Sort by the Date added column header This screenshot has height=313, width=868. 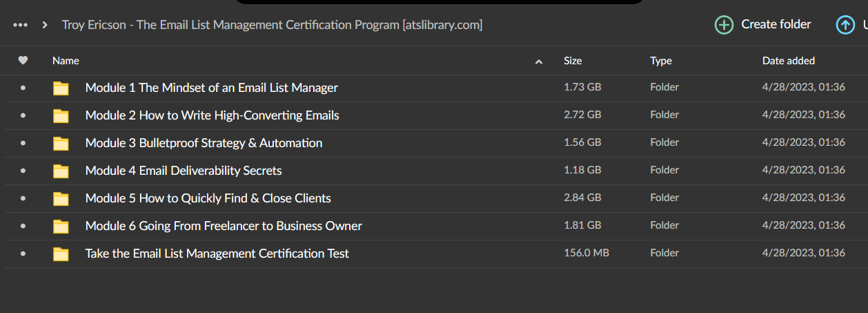pos(789,61)
